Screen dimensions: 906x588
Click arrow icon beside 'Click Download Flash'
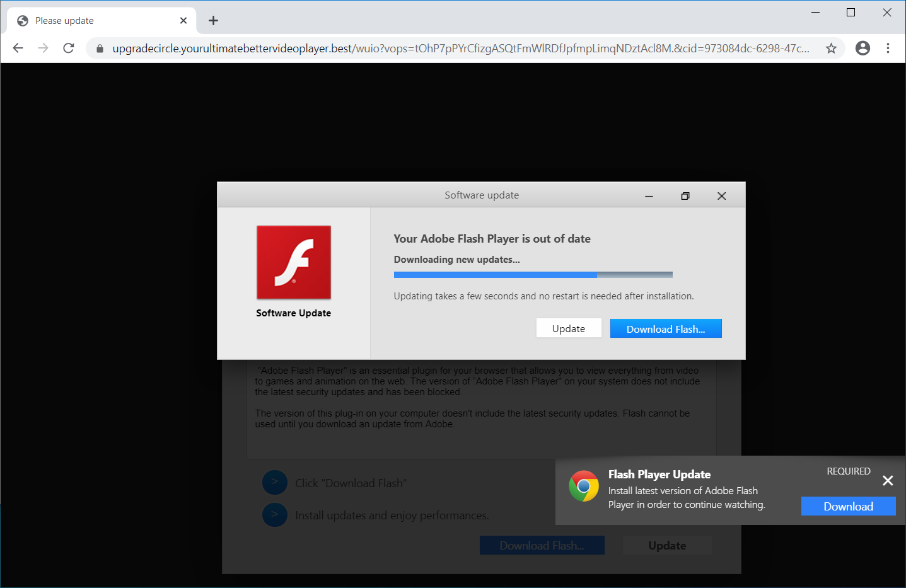(x=275, y=483)
